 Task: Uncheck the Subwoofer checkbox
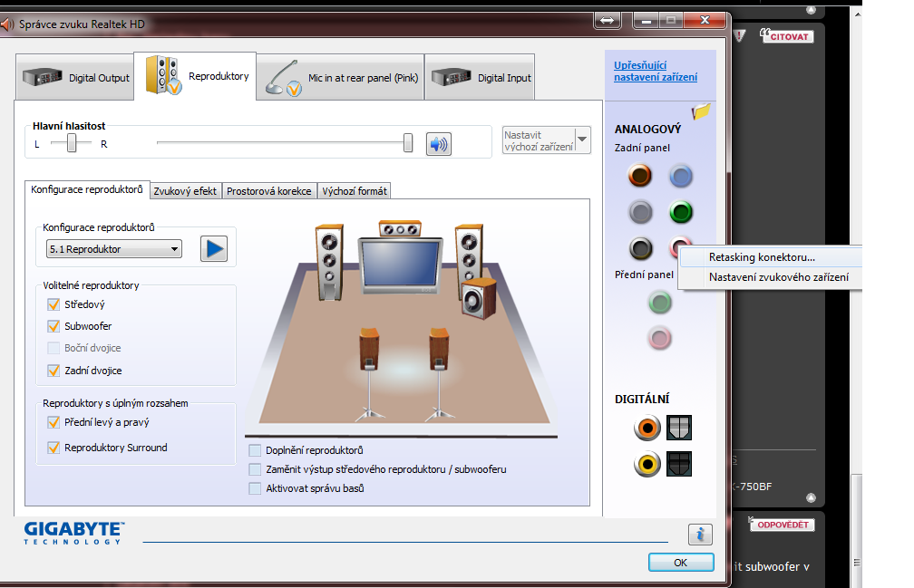[53, 326]
